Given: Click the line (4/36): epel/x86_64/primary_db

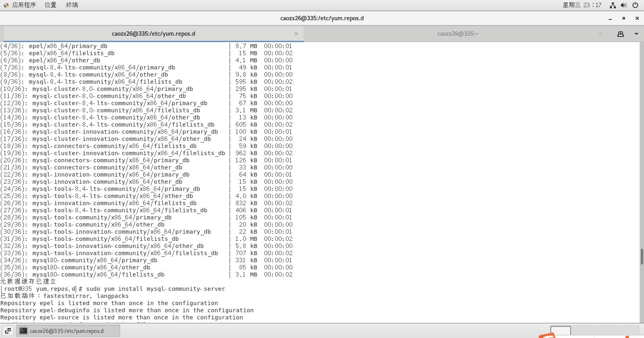Looking at the screenshot, I should pyautogui.click(x=146, y=46).
